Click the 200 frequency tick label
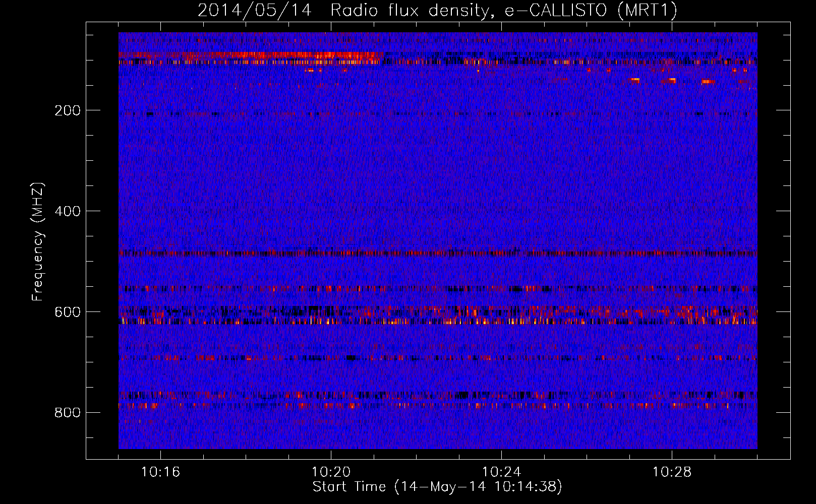The width and height of the screenshot is (816, 504). click(x=68, y=110)
